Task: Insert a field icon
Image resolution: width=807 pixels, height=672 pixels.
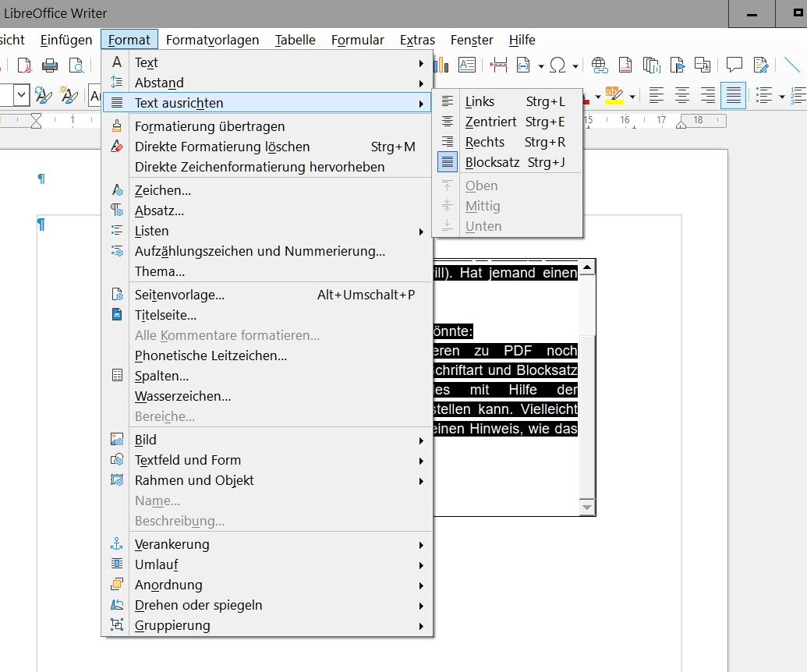Action: (523, 65)
